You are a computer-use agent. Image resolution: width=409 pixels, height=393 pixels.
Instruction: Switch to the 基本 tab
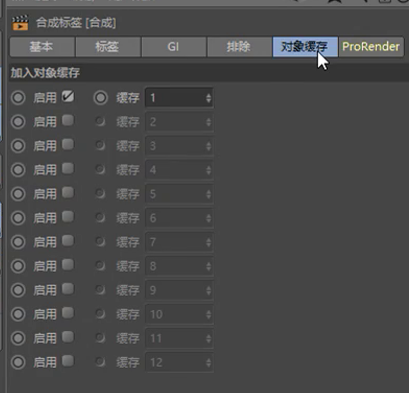coord(42,47)
